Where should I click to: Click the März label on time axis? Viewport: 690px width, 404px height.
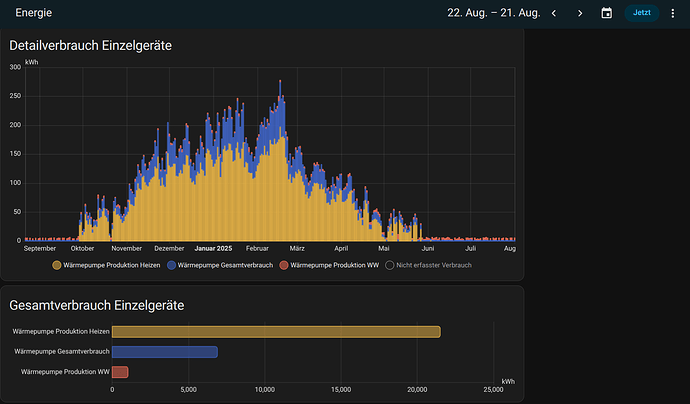(x=297, y=248)
